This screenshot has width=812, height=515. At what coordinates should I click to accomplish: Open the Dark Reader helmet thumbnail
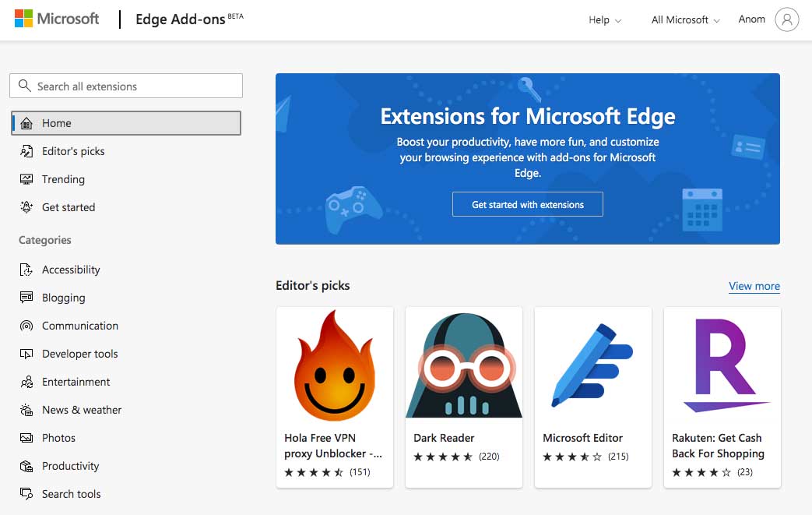[x=464, y=365]
